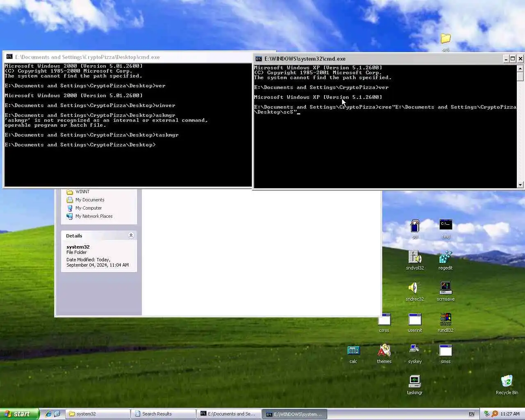525x420 pixels.
Task: Click the green tray icon beside the language bar
Action: pos(487,414)
